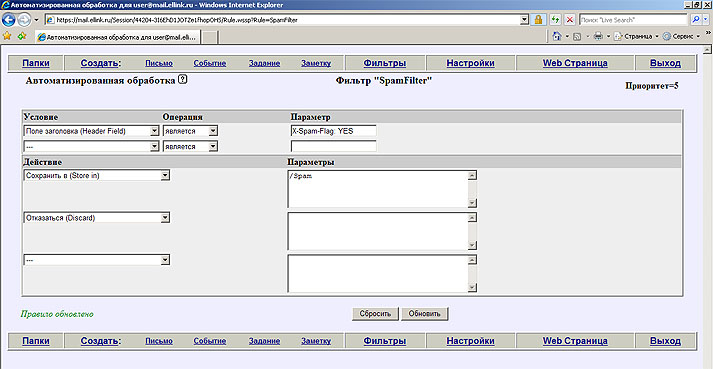Open the empty third action dropdown
The image size is (713, 369).
[x=96, y=260]
